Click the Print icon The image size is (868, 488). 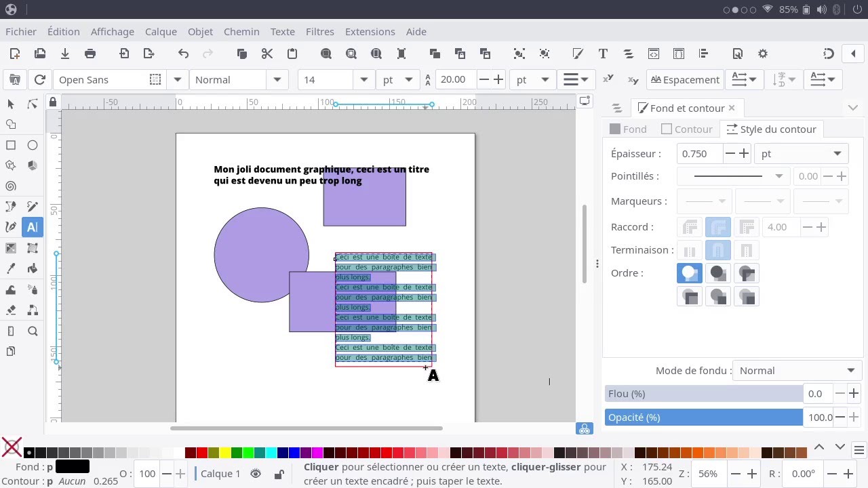pos(90,54)
